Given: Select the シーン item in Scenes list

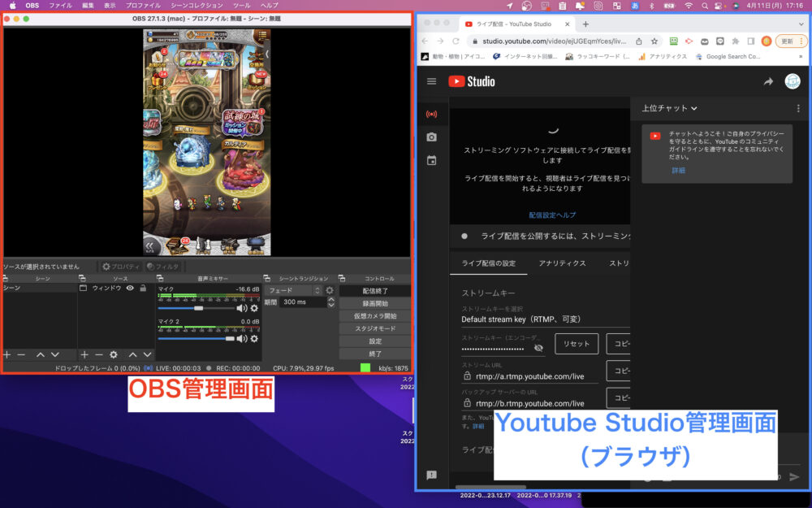Looking at the screenshot, I should [x=40, y=288].
